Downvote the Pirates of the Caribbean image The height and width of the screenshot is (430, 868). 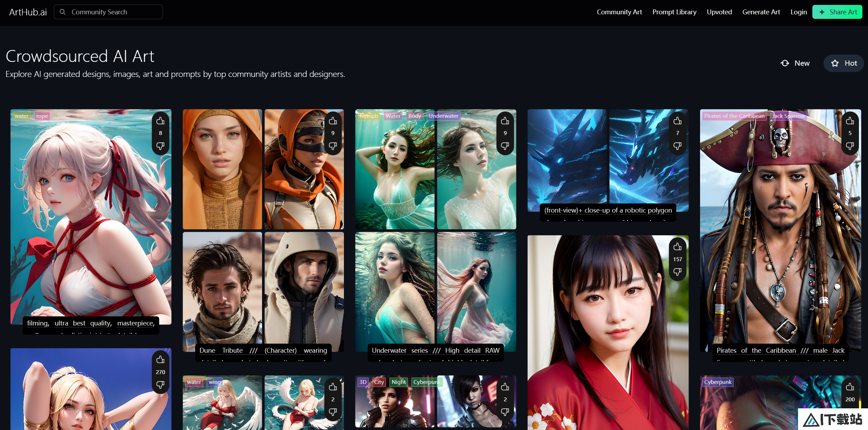coord(850,146)
